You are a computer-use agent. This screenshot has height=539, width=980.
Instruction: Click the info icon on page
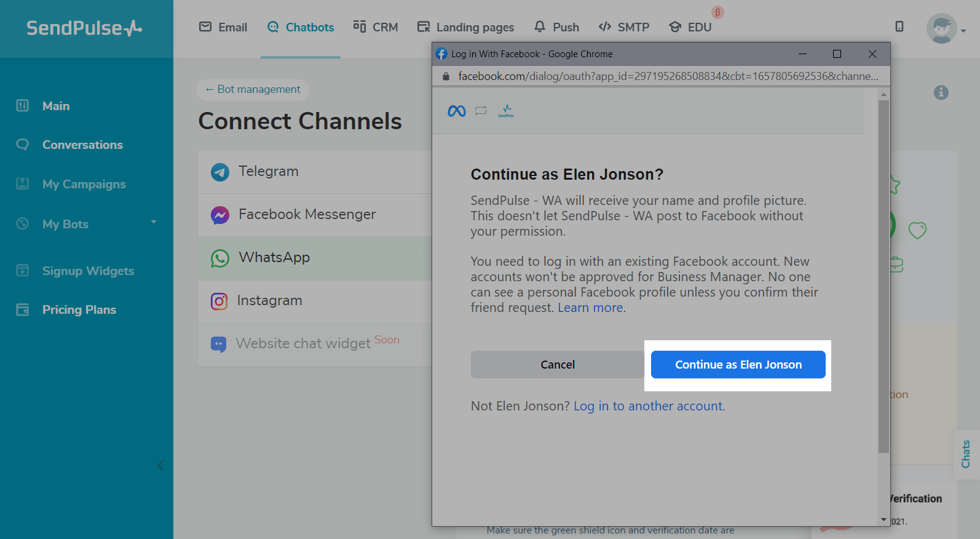tap(941, 92)
